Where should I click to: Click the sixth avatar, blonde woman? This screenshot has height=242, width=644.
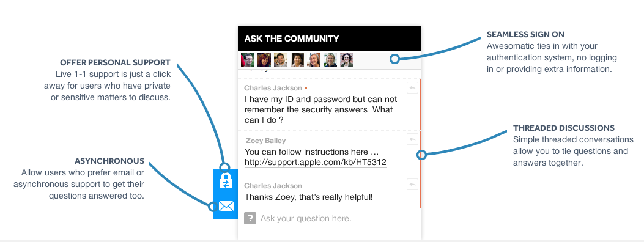coord(330,60)
